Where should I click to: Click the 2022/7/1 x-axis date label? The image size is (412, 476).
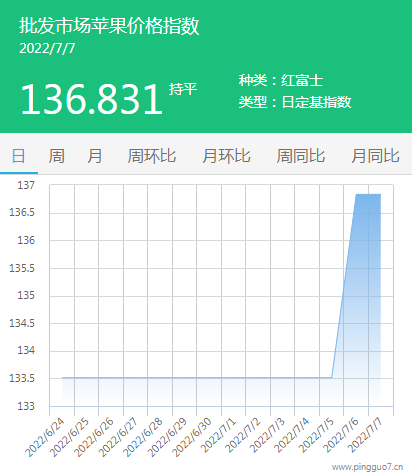point(219,435)
